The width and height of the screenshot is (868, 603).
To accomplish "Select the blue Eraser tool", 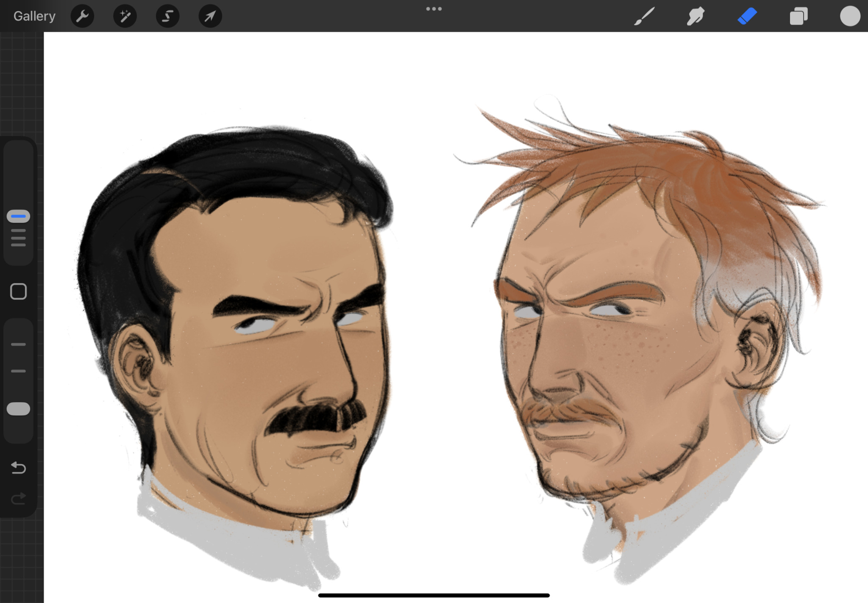I will (x=747, y=16).
